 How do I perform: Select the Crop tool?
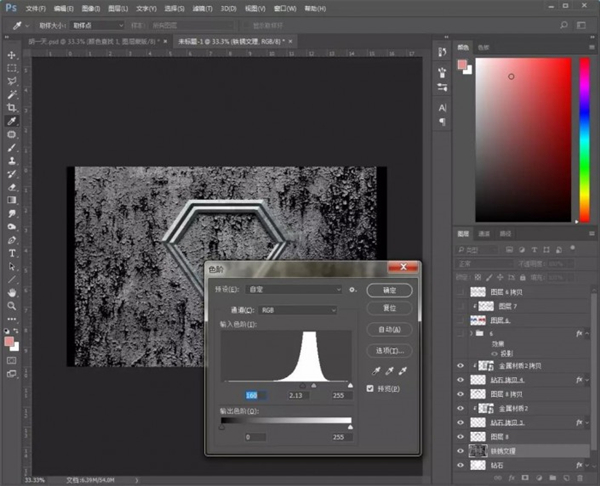(12, 107)
